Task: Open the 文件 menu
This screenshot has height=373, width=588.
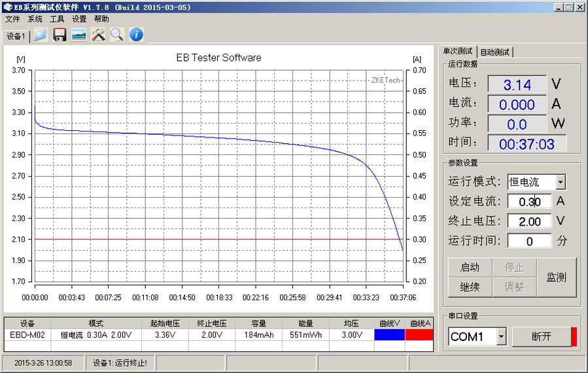Action: point(12,20)
